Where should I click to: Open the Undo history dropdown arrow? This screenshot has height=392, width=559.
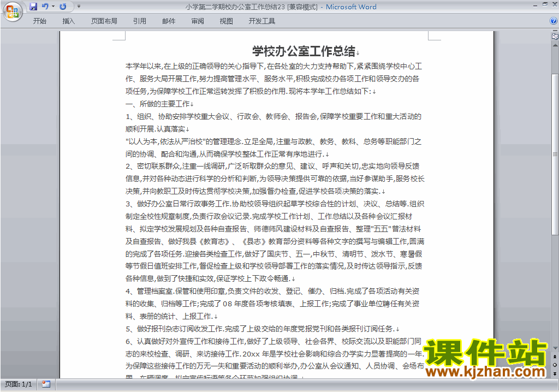click(53, 7)
